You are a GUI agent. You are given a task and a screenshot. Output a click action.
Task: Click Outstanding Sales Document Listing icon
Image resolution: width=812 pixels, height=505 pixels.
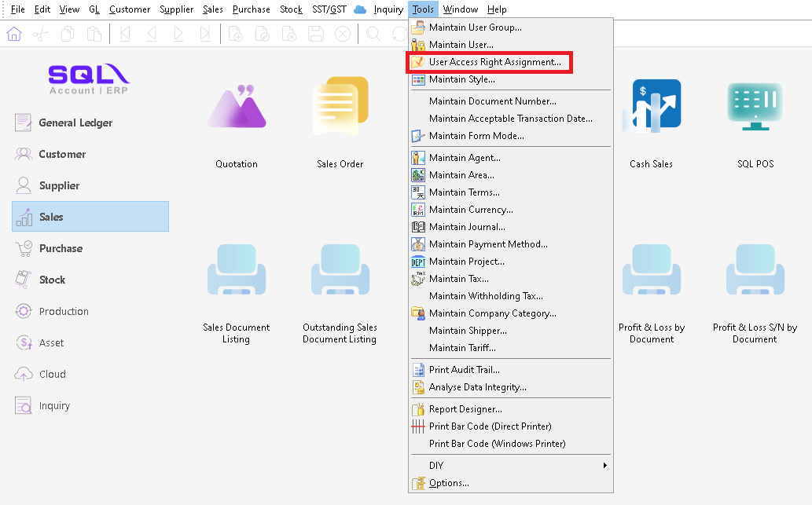340,273
